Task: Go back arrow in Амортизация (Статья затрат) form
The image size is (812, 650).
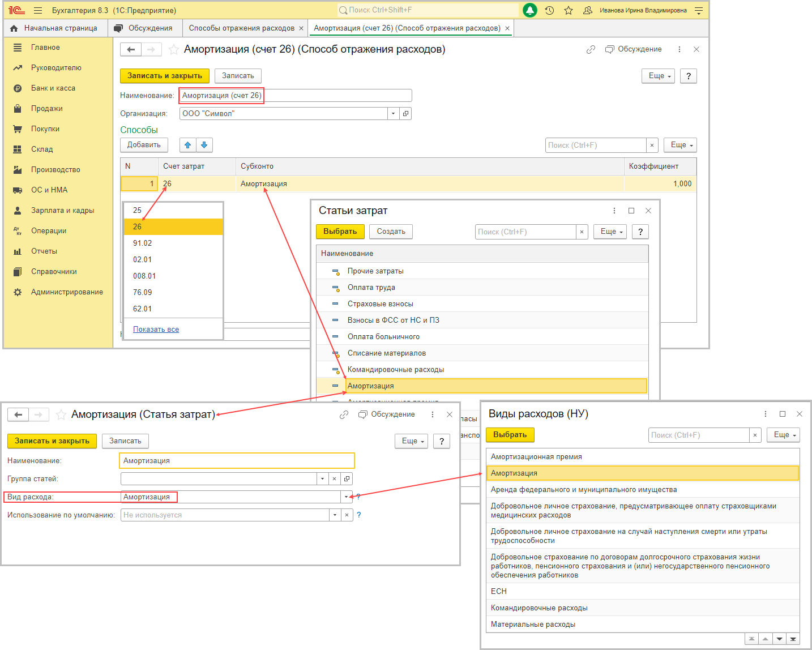Action: [x=18, y=415]
